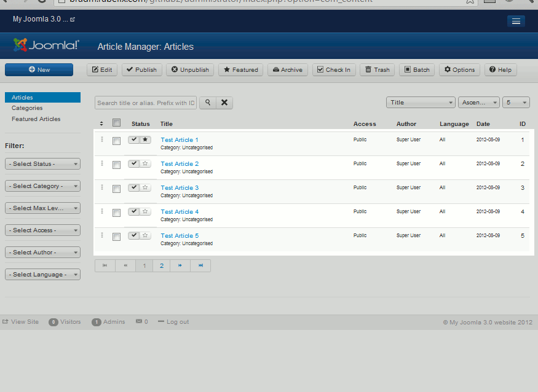Clear search with the X icon button
Image resolution: width=538 pixels, height=392 pixels.
pos(224,103)
